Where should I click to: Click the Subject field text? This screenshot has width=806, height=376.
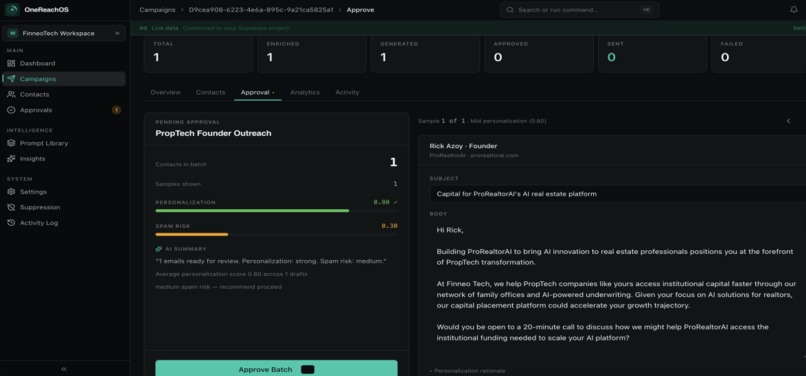click(517, 194)
